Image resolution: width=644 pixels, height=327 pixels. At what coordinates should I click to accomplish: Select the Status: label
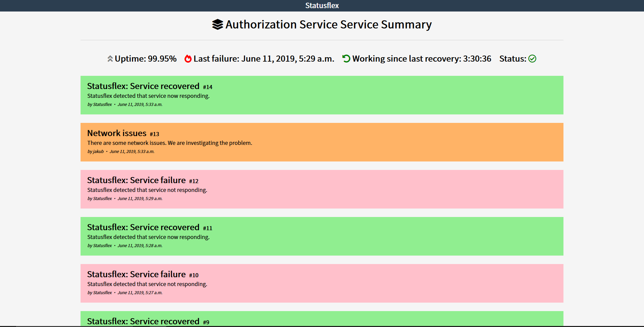click(513, 59)
